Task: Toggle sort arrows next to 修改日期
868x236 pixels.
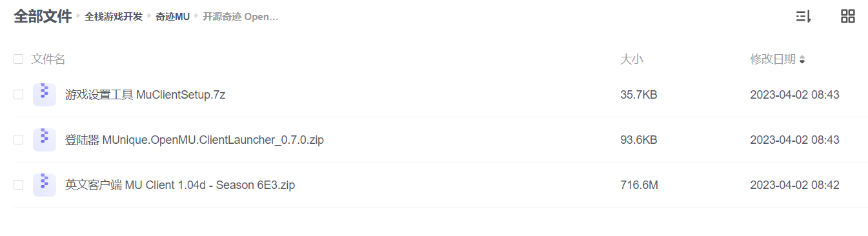Action: coord(802,60)
